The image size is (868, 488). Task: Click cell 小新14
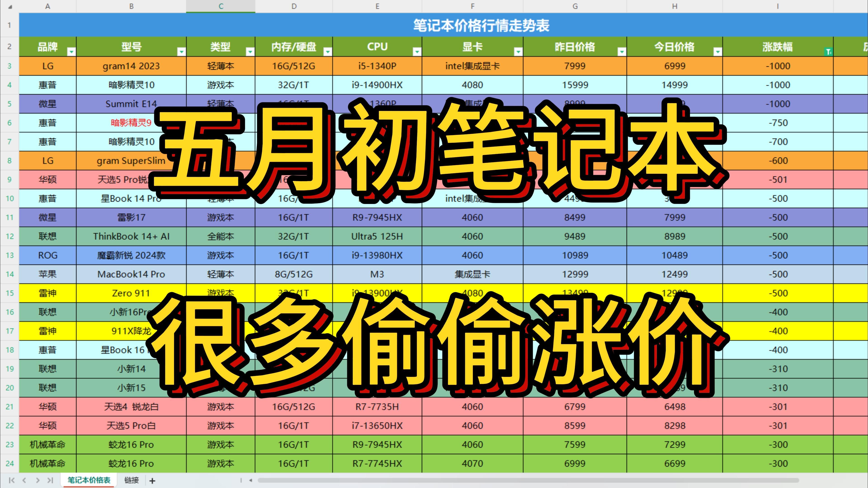[x=131, y=369]
